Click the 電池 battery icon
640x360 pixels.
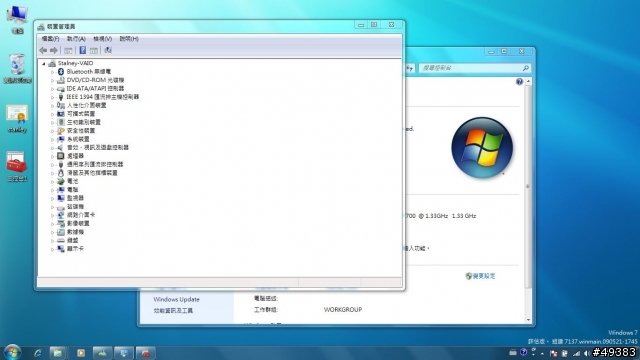click(x=61, y=181)
